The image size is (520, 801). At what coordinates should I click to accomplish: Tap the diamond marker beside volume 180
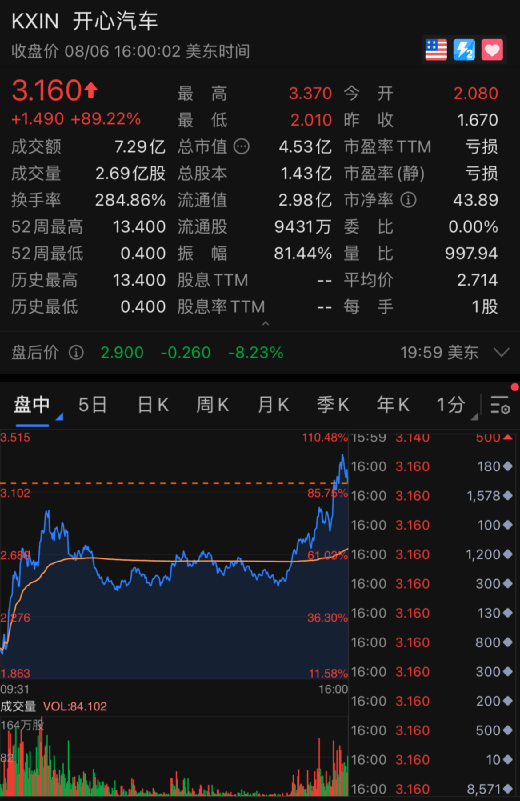(508, 466)
